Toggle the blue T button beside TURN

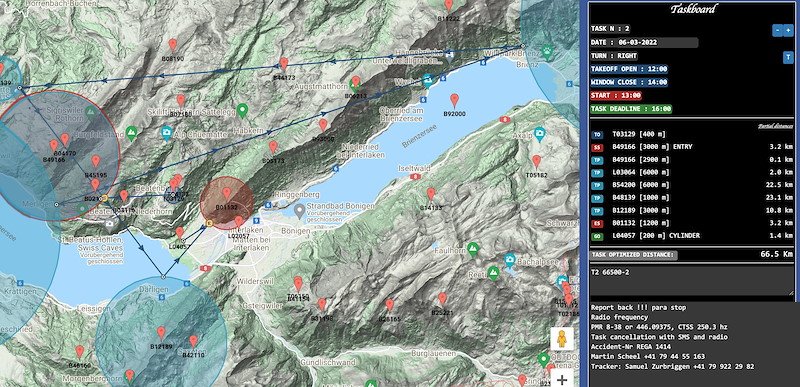788,57
